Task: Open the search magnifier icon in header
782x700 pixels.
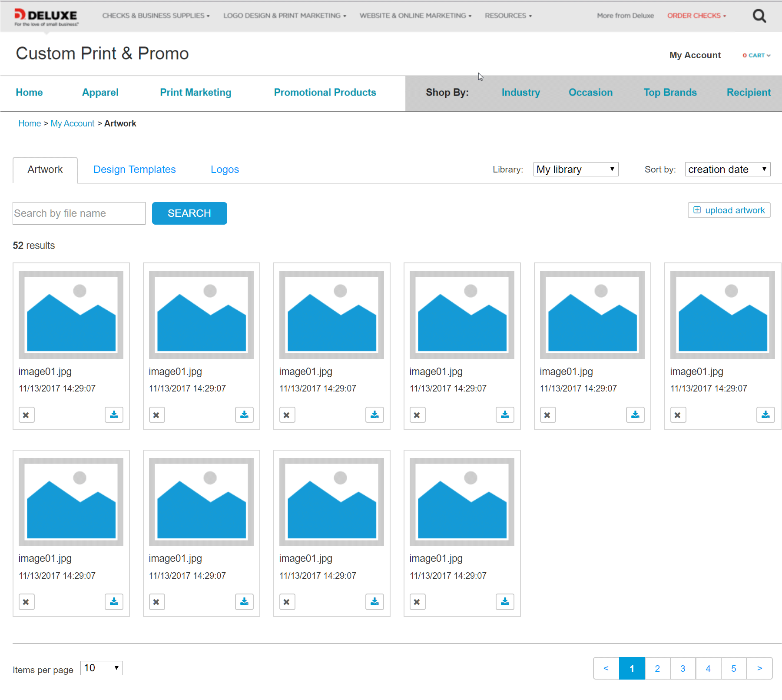Action: [759, 16]
